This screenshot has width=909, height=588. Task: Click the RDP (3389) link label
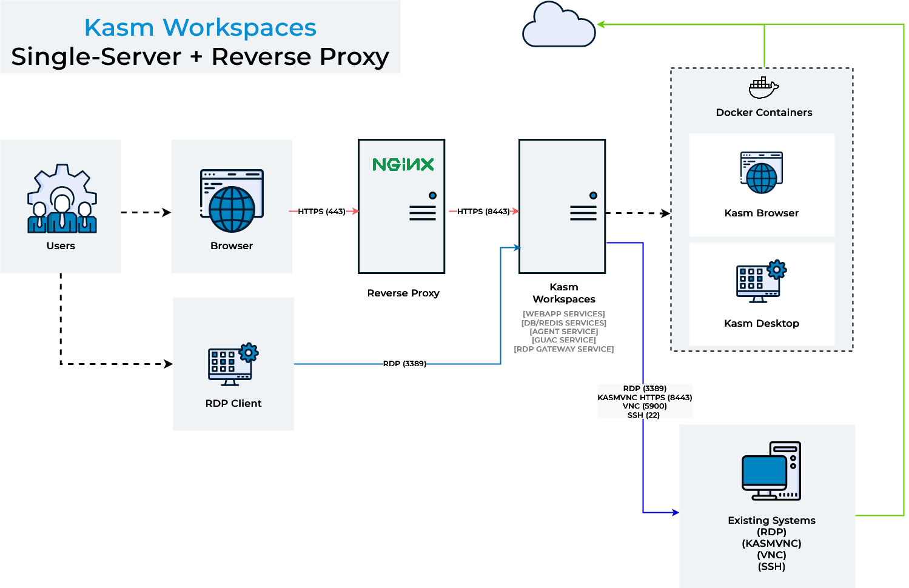point(404,364)
